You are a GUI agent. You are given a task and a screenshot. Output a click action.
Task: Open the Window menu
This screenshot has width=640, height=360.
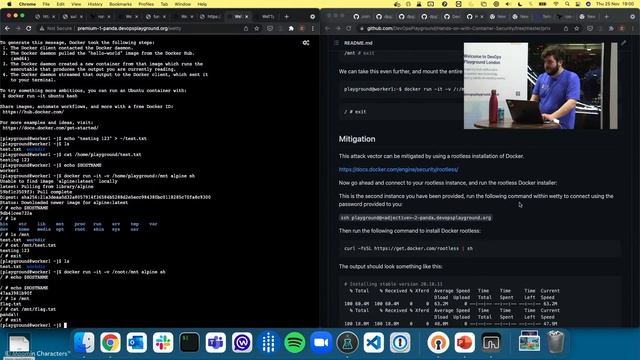coord(182,4)
